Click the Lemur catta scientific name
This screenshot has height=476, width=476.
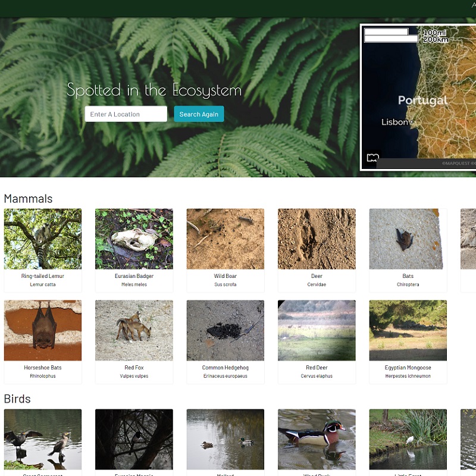pos(43,284)
